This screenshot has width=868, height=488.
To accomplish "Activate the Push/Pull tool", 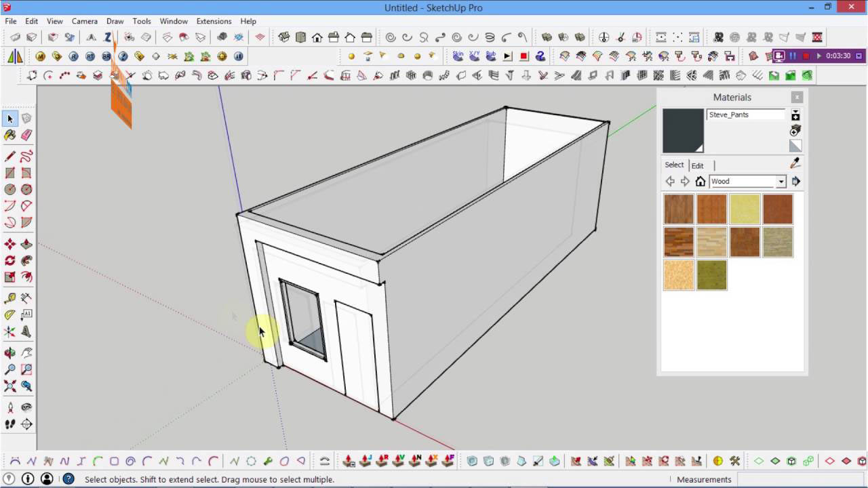I will (x=26, y=243).
